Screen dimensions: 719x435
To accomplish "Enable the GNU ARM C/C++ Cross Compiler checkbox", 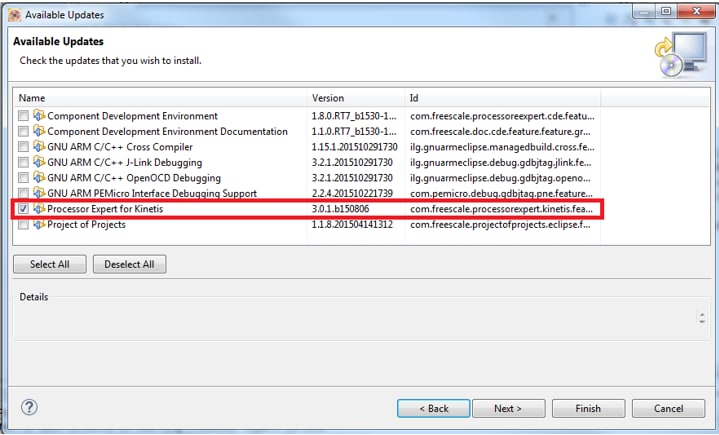I will 23,147.
